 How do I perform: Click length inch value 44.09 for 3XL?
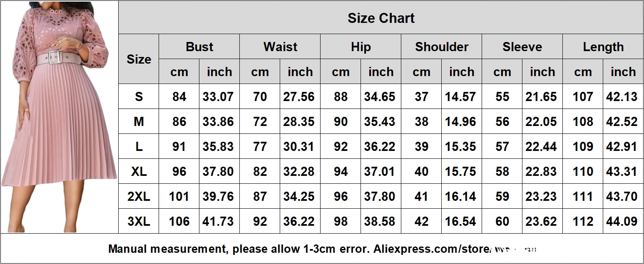tap(622, 222)
